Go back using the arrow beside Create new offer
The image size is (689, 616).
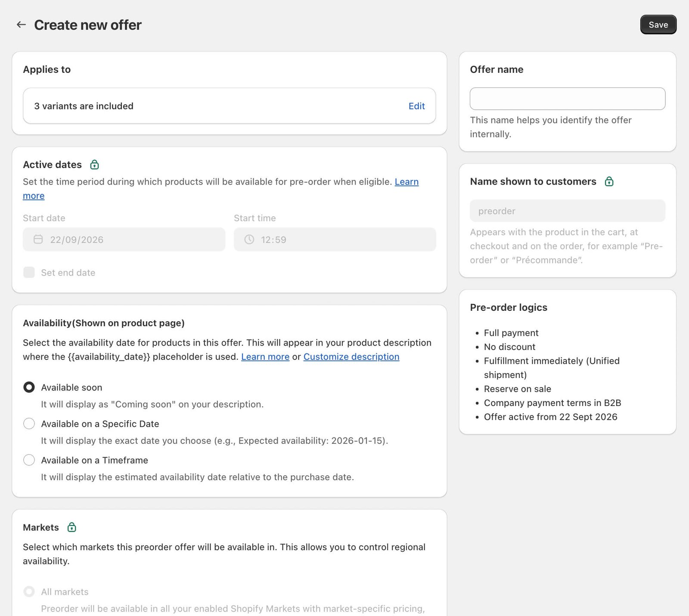(x=21, y=25)
